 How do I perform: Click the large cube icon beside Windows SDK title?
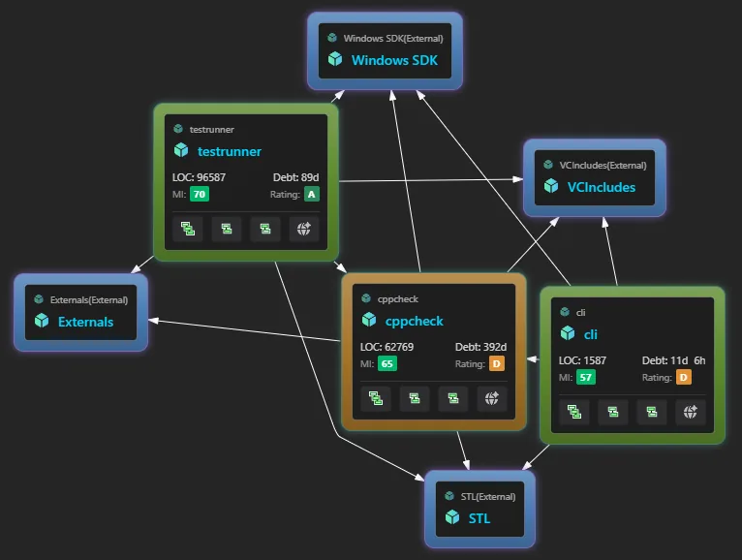click(x=335, y=59)
